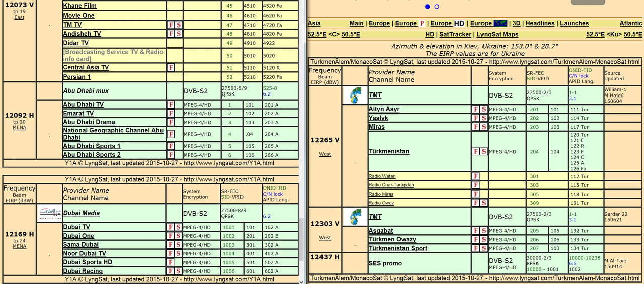The width and height of the screenshot is (644, 284).
Task: Open the Sama Dubai channel link
Action: click(80, 245)
